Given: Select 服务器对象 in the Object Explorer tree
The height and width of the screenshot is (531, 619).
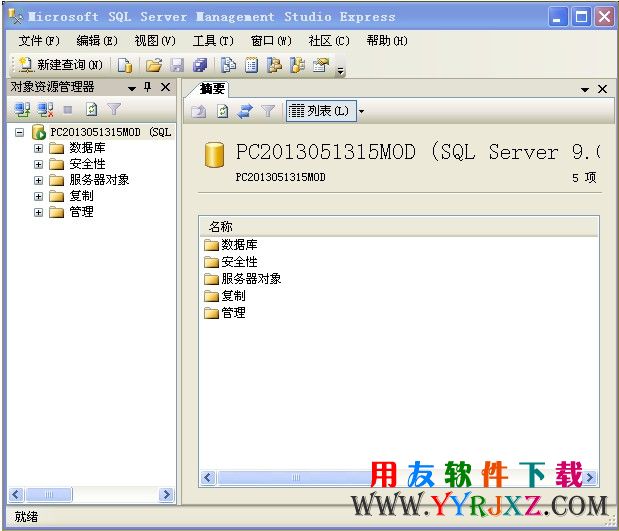Looking at the screenshot, I should click(x=99, y=180).
